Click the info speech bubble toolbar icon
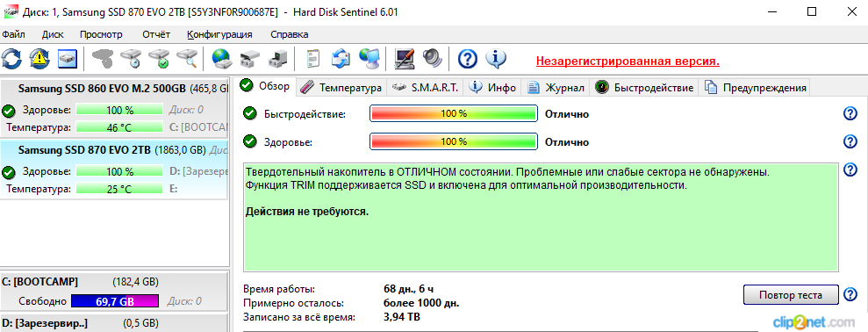The image size is (868, 332). (x=496, y=58)
